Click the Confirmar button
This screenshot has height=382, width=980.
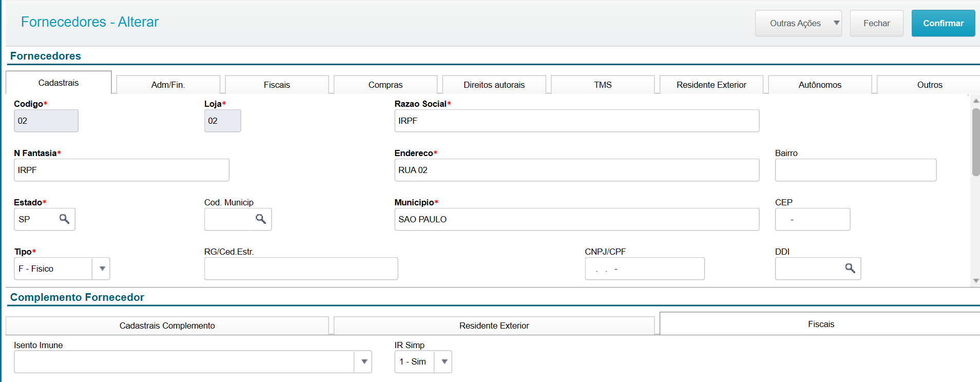[943, 23]
